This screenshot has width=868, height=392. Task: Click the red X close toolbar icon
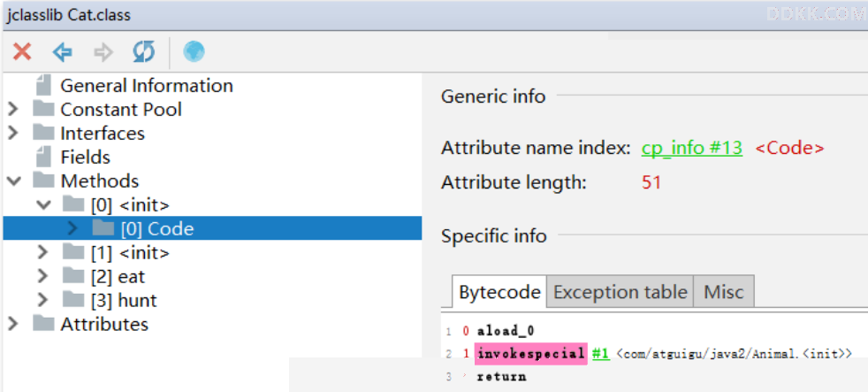click(x=22, y=52)
